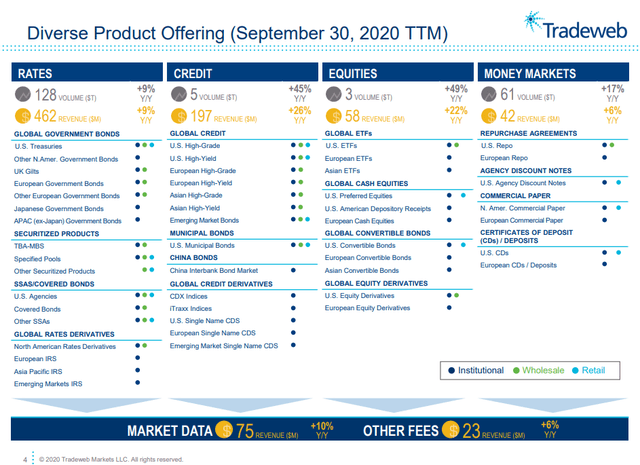Click the TBA-MBS row label
The height and width of the screenshot is (465, 640).
click(x=29, y=246)
